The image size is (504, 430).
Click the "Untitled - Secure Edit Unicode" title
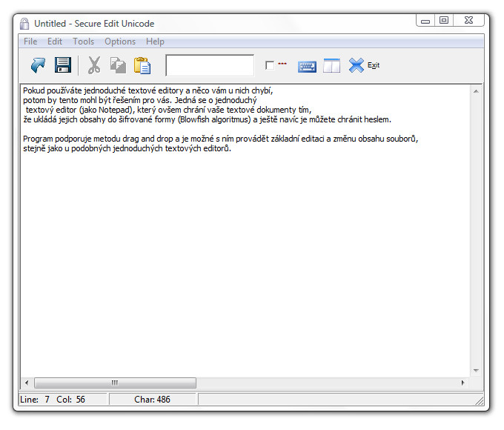(x=94, y=24)
